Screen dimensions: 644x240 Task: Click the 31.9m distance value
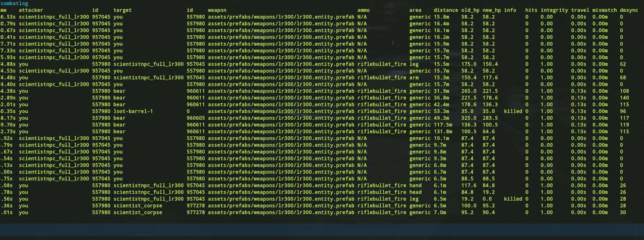pos(441,91)
